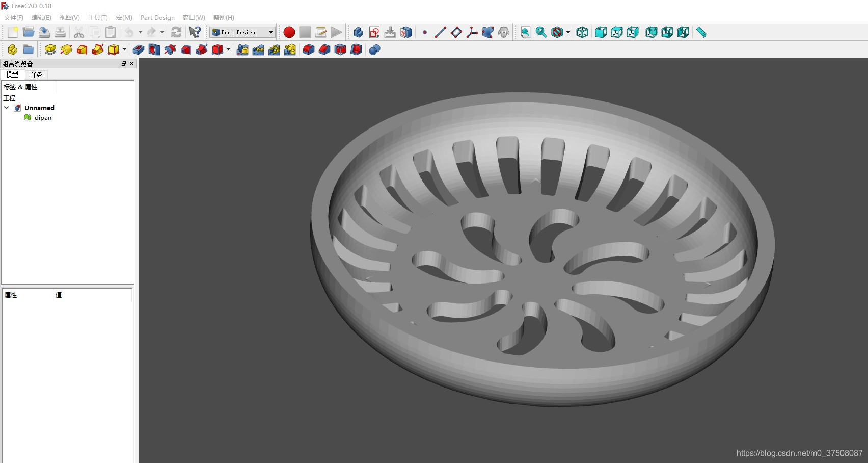Map sketch to face
The image size is (868, 463).
(x=406, y=32)
